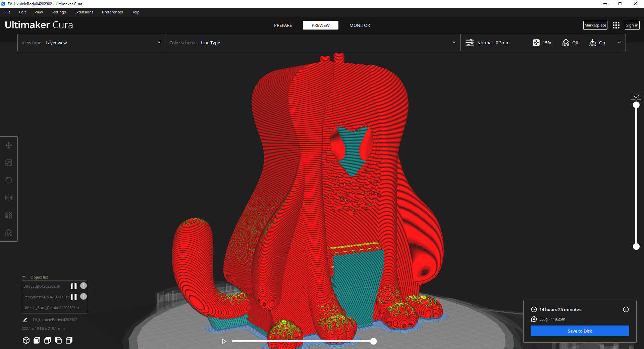Click the print time info icon

pyautogui.click(x=626, y=309)
